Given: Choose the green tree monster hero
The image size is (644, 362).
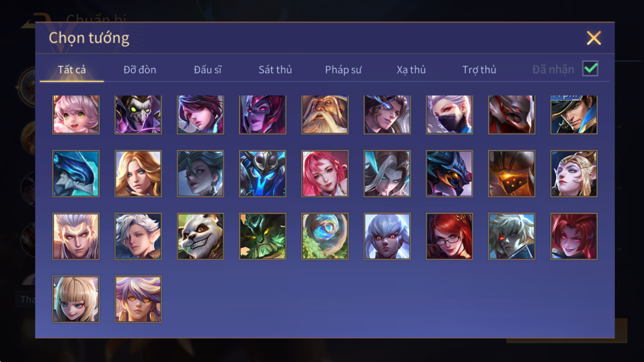Looking at the screenshot, I should (262, 236).
